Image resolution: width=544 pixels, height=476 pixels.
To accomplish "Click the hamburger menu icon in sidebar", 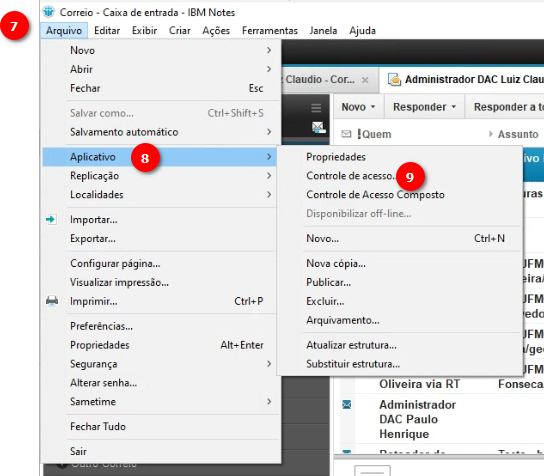I will [316, 108].
